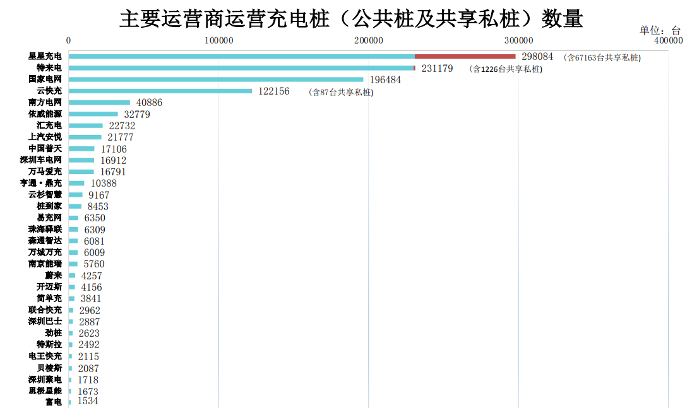Select the value 1718
695x420 pixels.
(88, 380)
